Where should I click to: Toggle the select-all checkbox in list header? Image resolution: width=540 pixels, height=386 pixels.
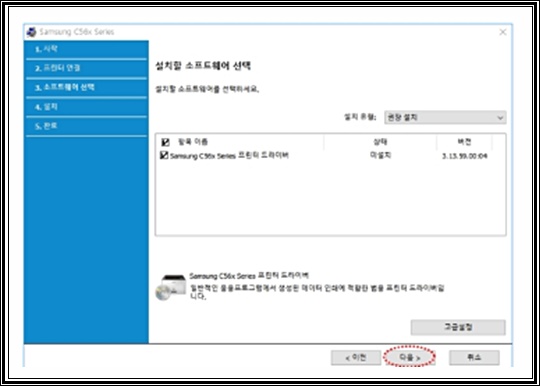pos(165,142)
